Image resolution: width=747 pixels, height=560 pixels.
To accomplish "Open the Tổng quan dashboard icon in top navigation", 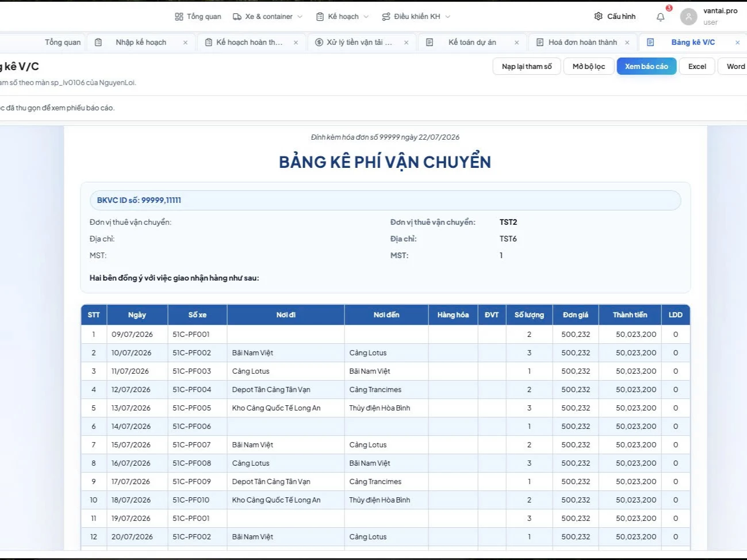I will point(179,17).
